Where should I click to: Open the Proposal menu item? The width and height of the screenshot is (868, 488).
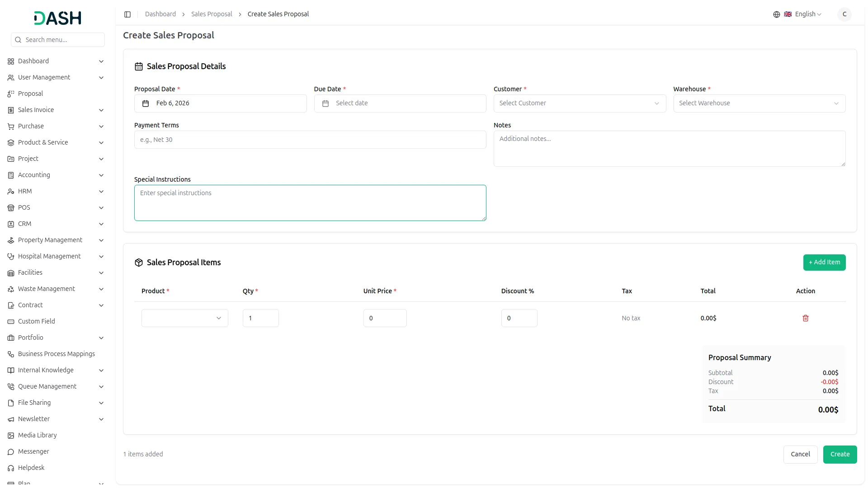click(x=30, y=94)
